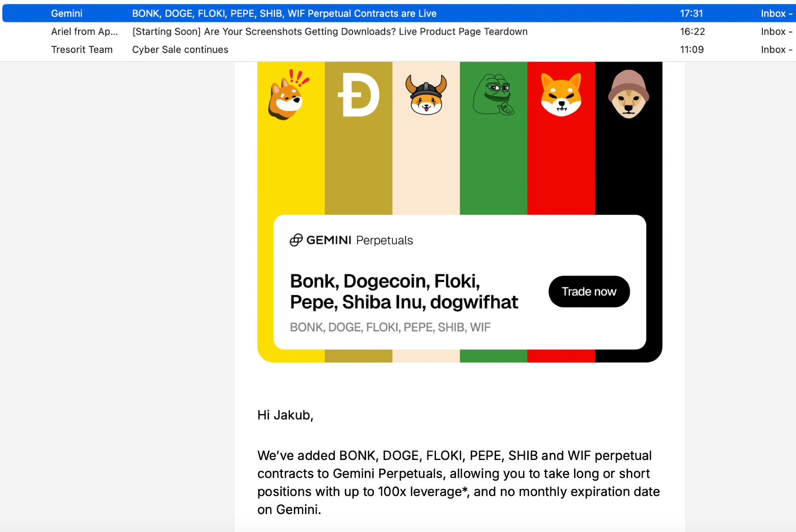Click the Gemini logo symbol
This screenshot has height=532, width=796.
point(296,240)
